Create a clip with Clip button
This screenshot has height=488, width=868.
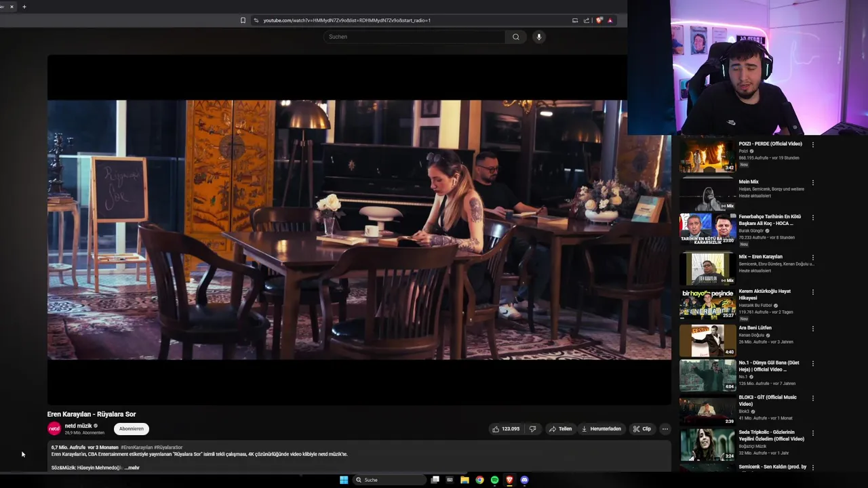click(x=642, y=429)
